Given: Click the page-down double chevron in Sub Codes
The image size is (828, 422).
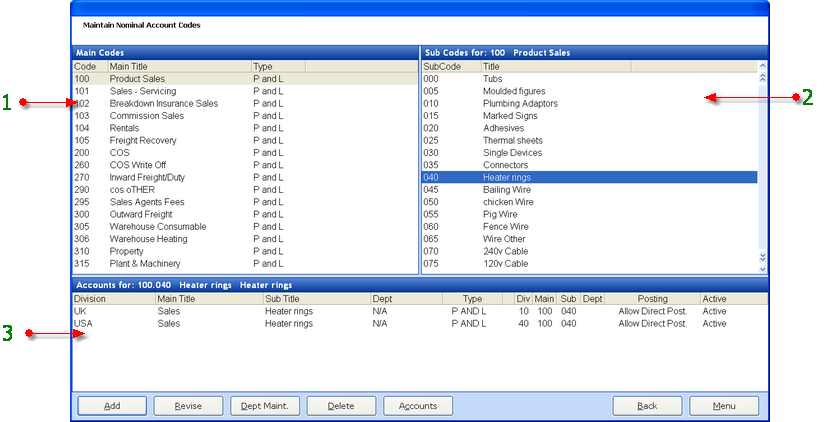Looking at the screenshot, I should point(763,257).
